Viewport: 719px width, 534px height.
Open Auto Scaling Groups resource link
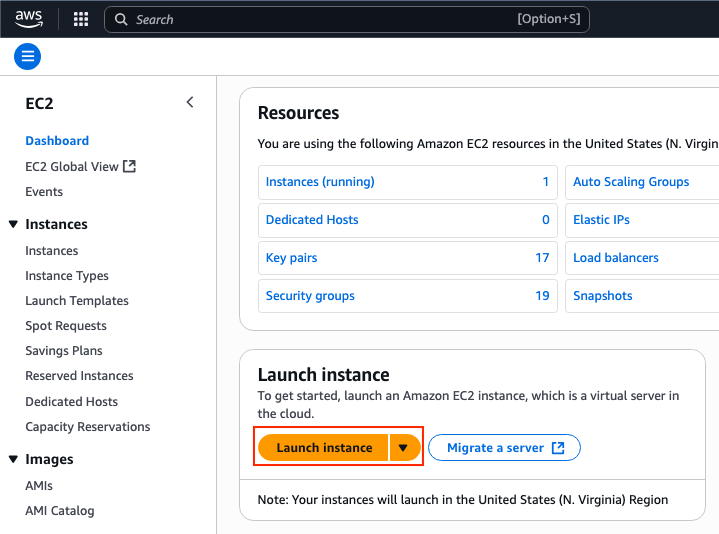point(631,182)
